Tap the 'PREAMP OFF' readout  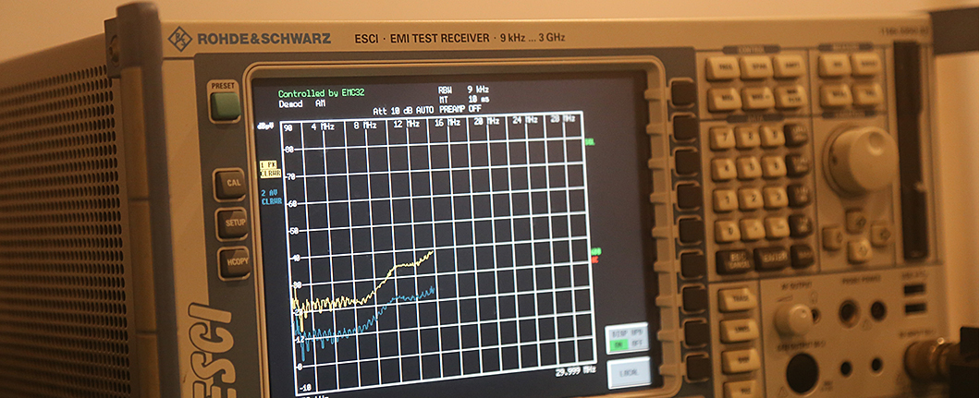pos(459,109)
